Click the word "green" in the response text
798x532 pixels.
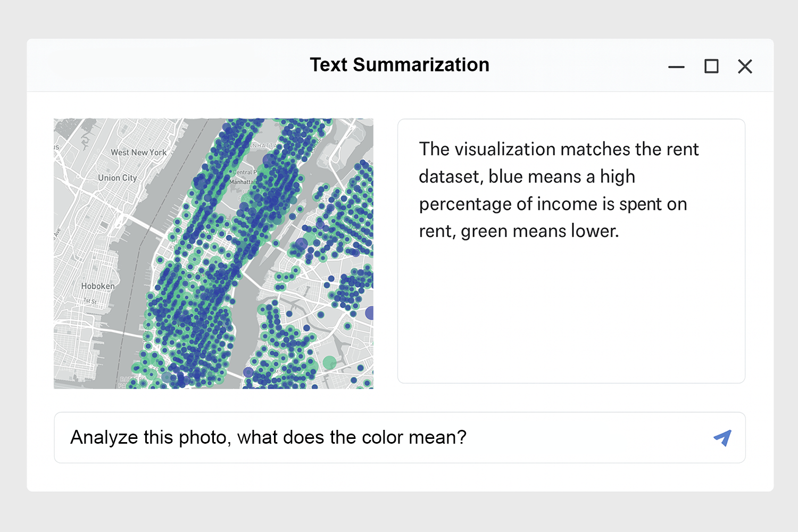point(484,231)
